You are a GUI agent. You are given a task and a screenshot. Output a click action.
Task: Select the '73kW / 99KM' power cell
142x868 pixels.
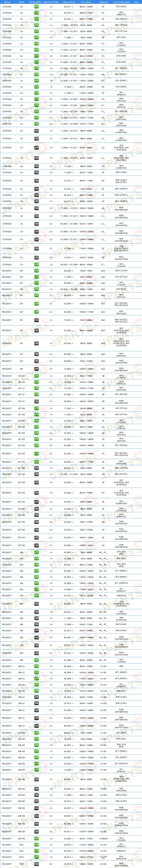click(x=86, y=189)
